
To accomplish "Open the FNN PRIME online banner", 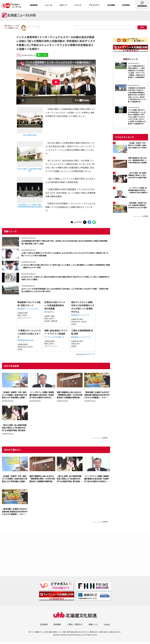I will click(x=93, y=585).
